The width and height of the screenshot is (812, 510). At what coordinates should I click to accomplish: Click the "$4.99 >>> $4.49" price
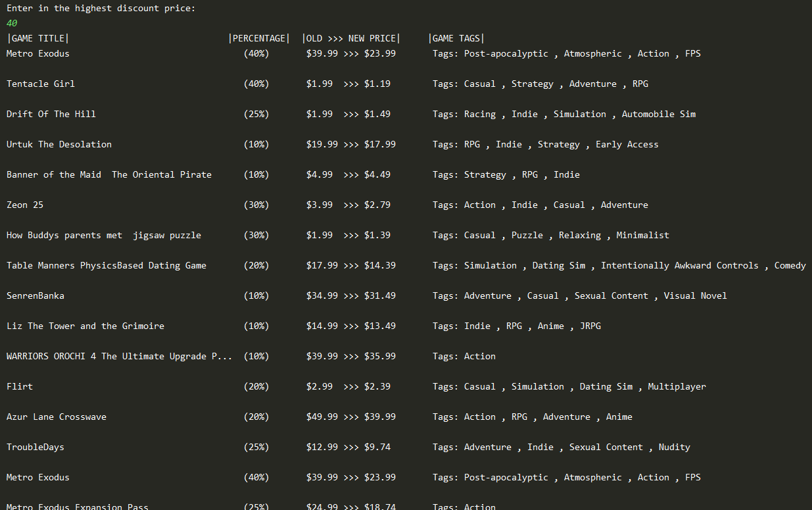pyautogui.click(x=348, y=174)
